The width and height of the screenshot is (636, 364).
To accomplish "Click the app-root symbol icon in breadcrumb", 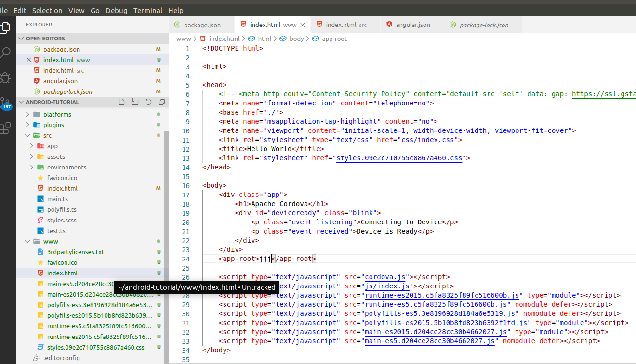I will click(316, 39).
